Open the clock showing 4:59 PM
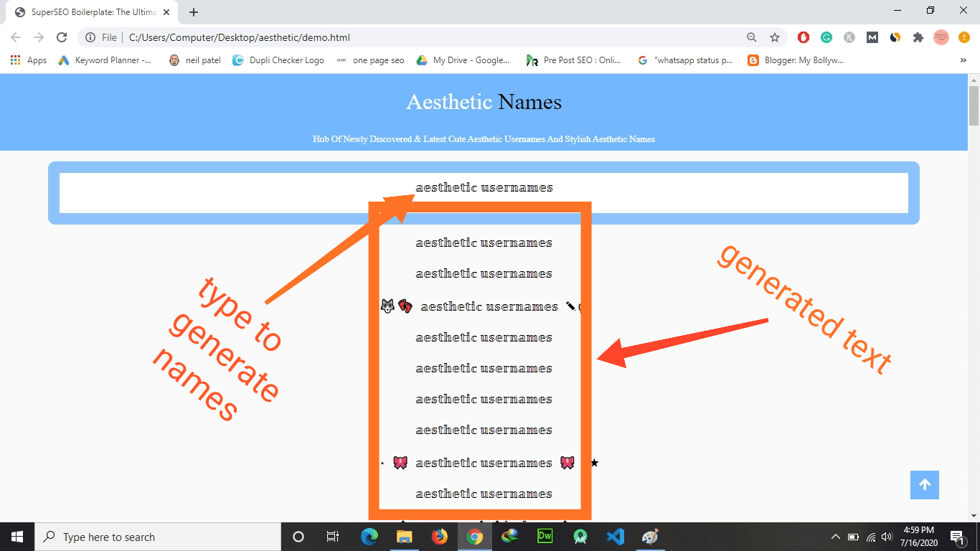The image size is (980, 551). coord(920,537)
